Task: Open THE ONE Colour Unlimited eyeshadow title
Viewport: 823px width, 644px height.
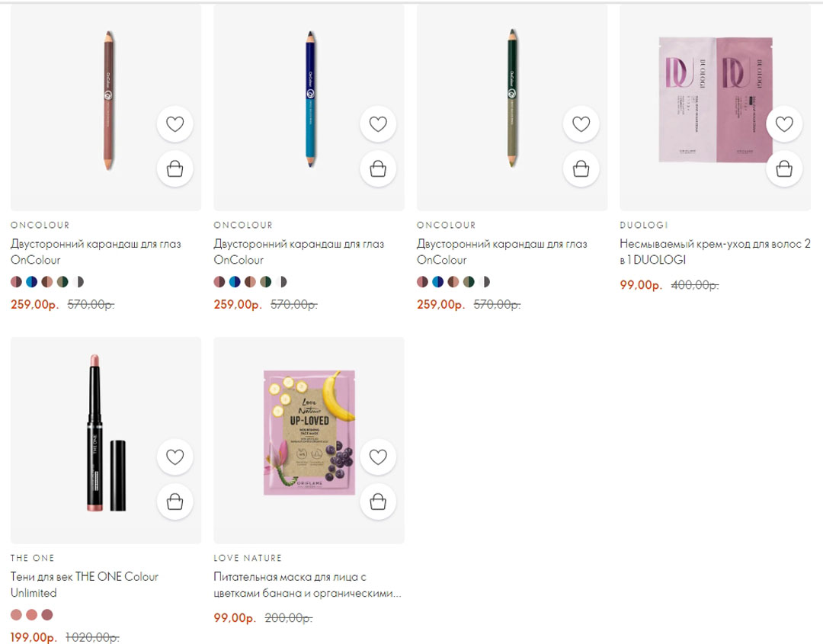Action: [x=84, y=585]
